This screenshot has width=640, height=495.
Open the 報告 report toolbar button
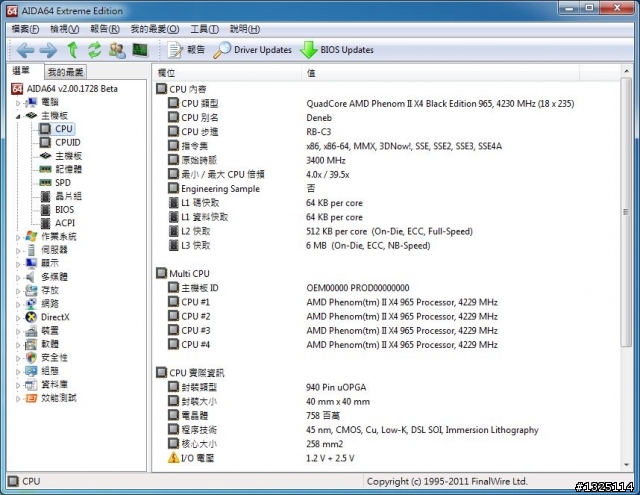point(186,50)
